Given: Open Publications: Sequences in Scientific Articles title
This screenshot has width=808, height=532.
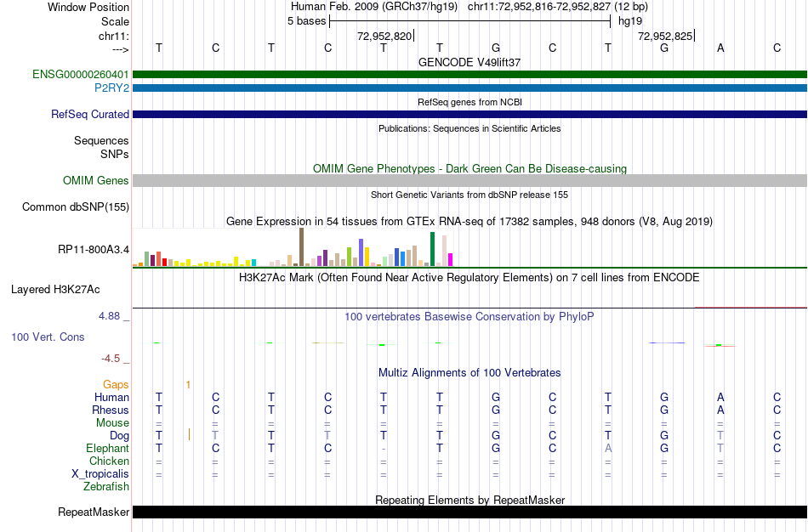Looking at the screenshot, I should click(x=469, y=128).
